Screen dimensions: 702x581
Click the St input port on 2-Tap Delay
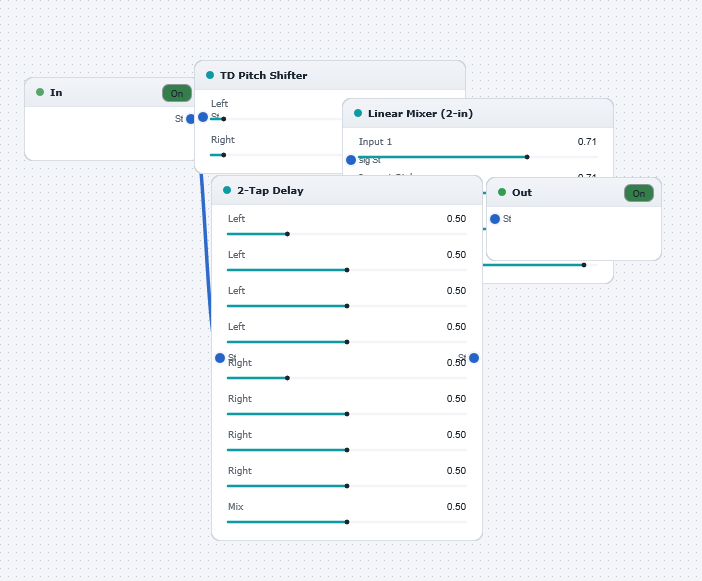pyautogui.click(x=220, y=358)
